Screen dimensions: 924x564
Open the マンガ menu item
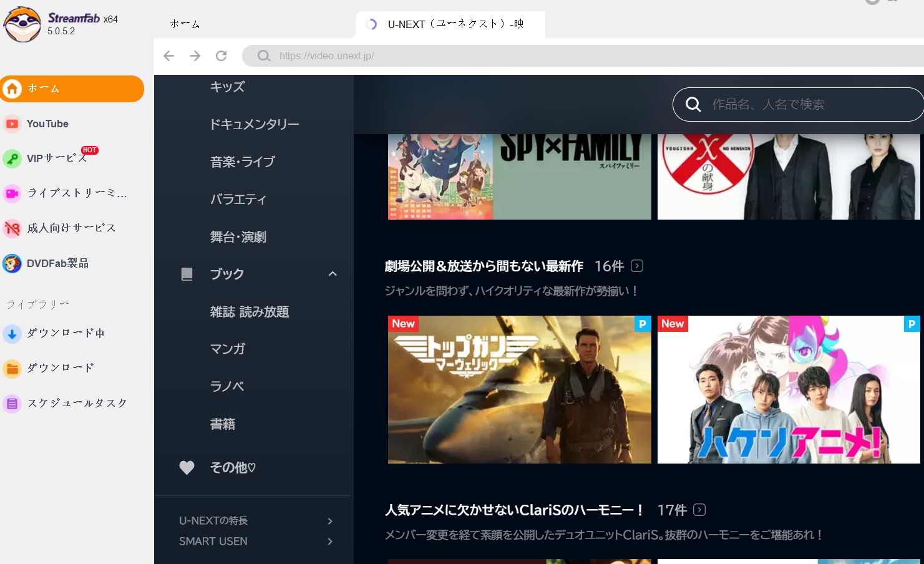point(227,349)
